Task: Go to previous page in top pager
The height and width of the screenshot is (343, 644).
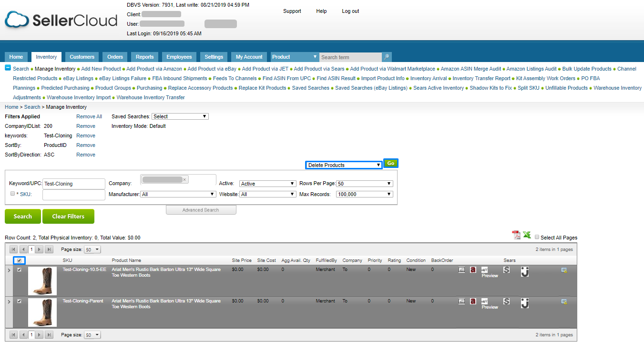Action: 23,249
